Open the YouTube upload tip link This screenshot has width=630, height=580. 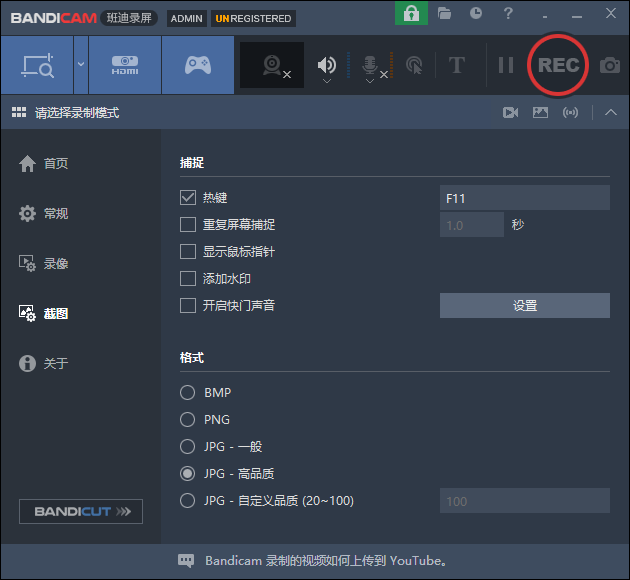326,561
